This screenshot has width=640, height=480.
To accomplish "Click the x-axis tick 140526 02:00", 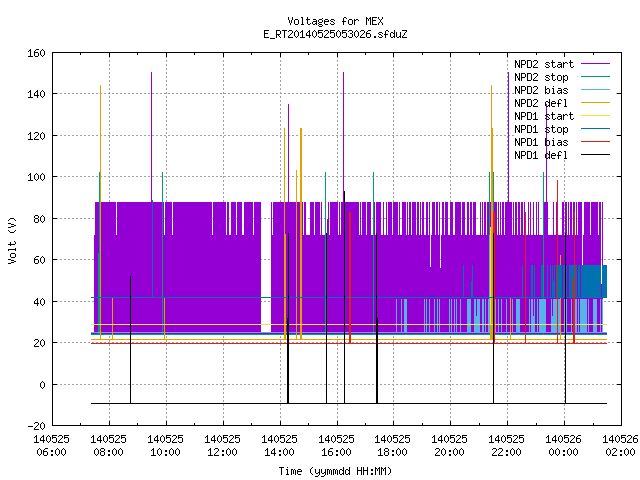I will point(620,446).
